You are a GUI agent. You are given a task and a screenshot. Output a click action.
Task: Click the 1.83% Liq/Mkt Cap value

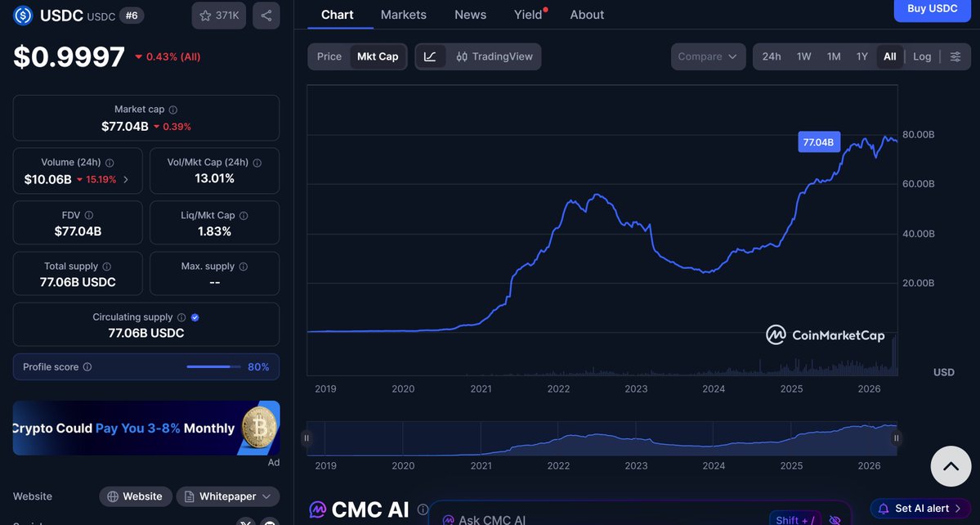click(x=214, y=231)
